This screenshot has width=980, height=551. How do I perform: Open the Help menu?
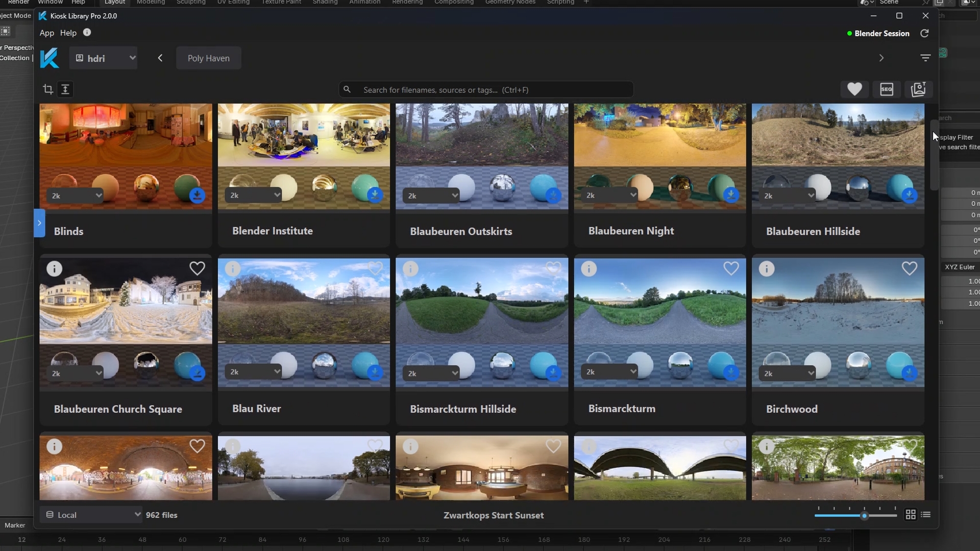click(x=68, y=33)
